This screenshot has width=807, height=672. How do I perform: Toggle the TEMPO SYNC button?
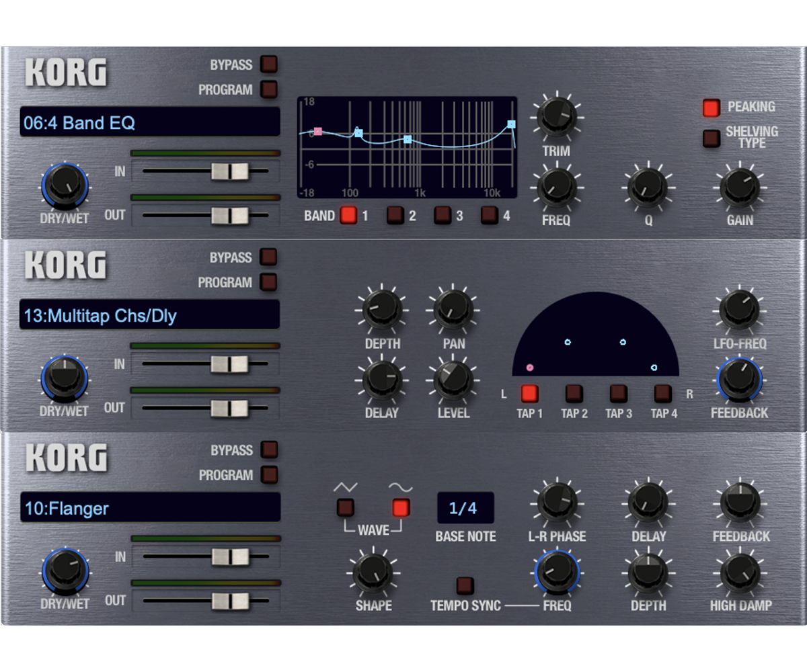[465, 585]
